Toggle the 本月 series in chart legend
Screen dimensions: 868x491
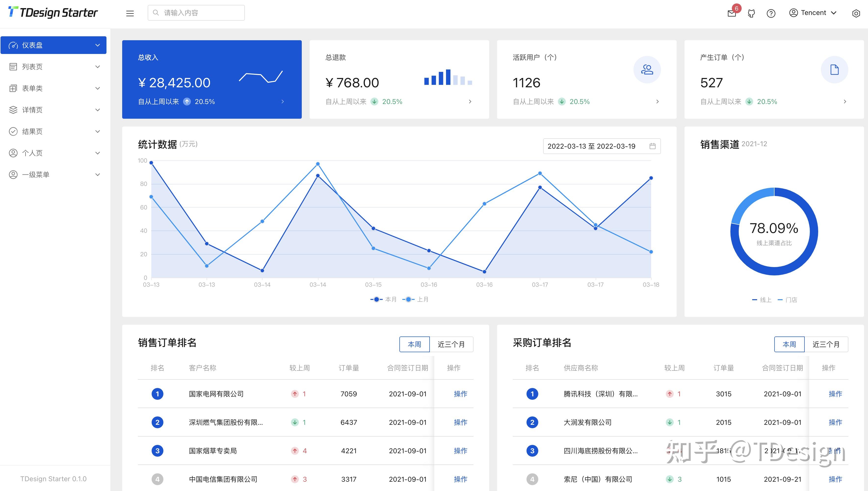pos(383,299)
